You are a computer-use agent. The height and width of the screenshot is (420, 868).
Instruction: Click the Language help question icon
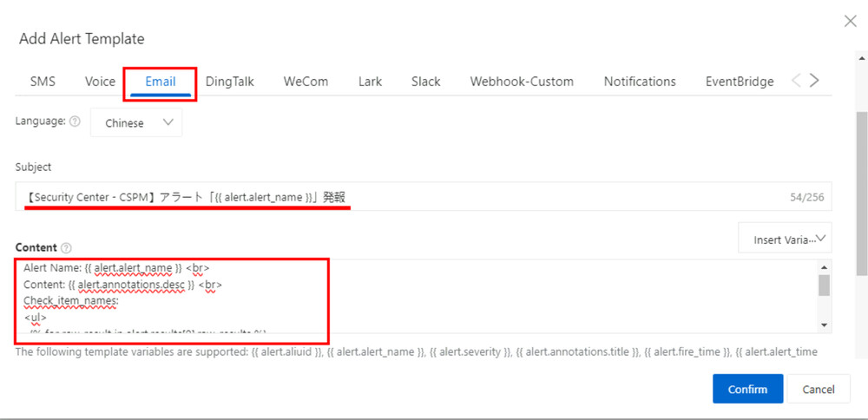click(x=75, y=121)
